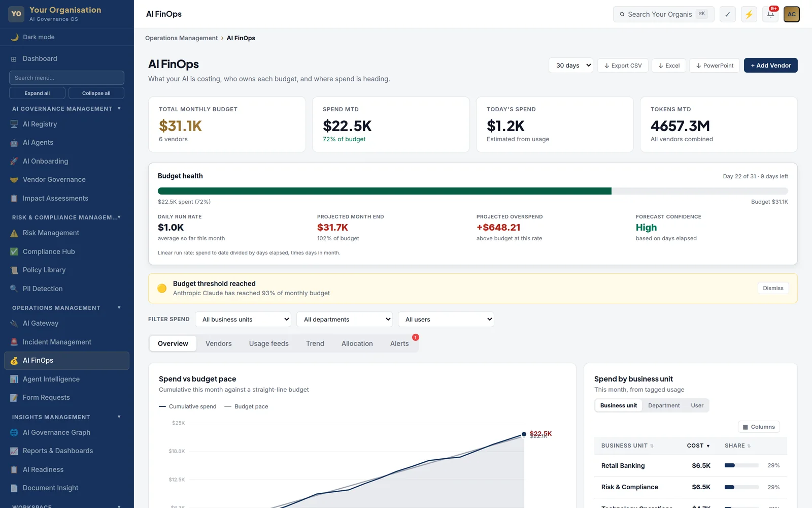Select the Business unit segment
The height and width of the screenshot is (508, 812).
618,405
